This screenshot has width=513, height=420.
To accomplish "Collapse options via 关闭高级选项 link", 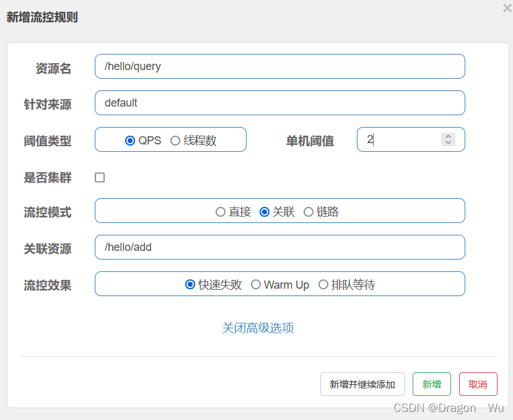I will coord(258,328).
